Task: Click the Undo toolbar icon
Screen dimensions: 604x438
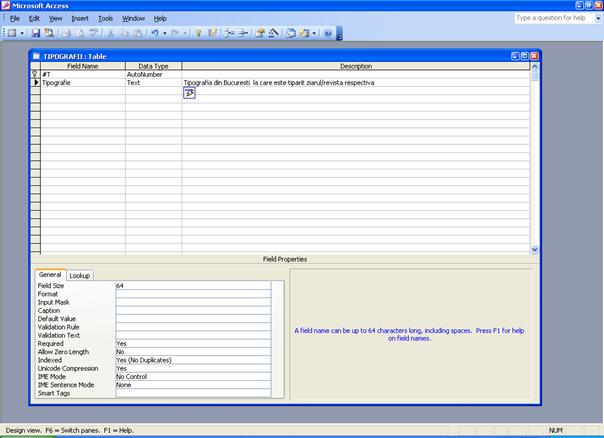Action: (x=154, y=33)
